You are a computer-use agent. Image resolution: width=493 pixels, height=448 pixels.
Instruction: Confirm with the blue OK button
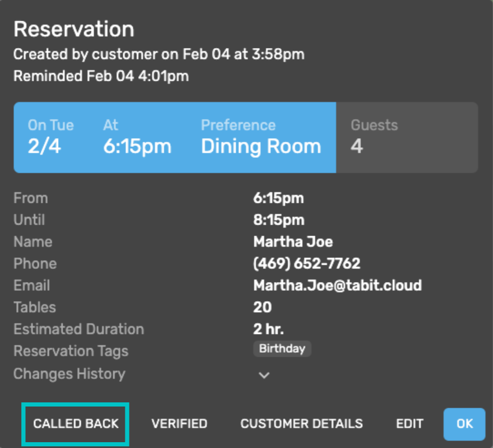[x=464, y=424]
